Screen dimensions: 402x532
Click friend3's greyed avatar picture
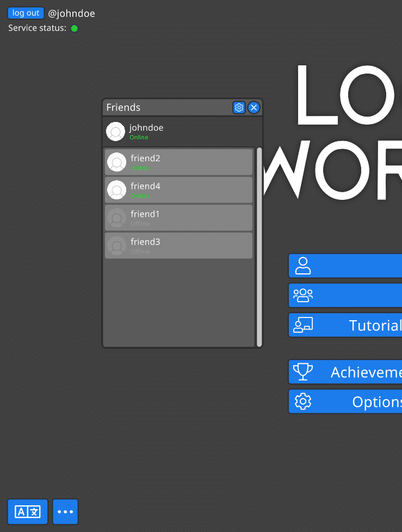coord(117,246)
